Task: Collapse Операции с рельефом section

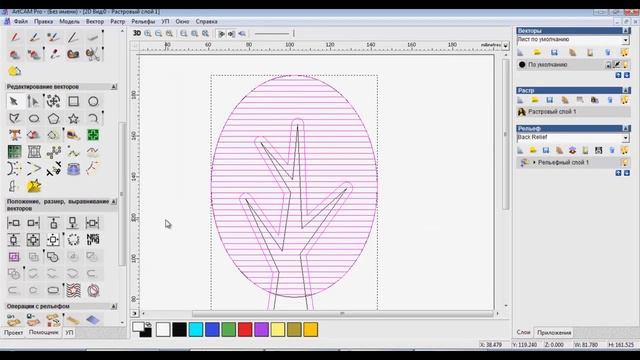Action: 114,306
